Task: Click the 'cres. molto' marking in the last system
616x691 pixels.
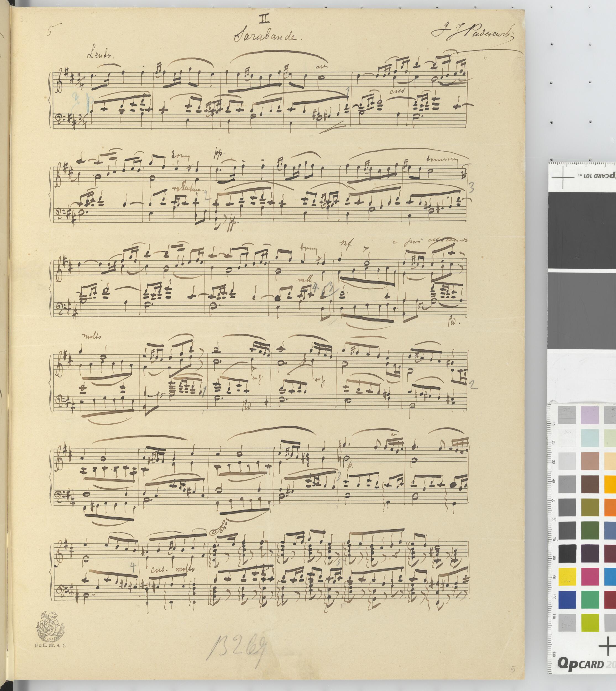Action: [x=173, y=569]
